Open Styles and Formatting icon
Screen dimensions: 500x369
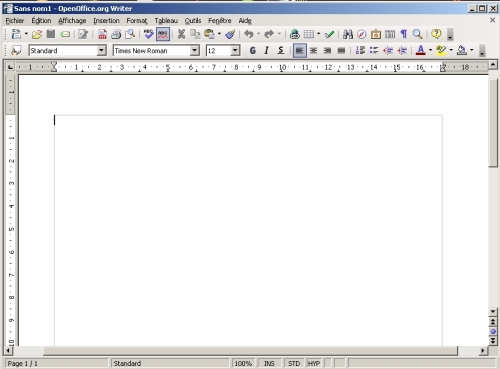[x=16, y=51]
